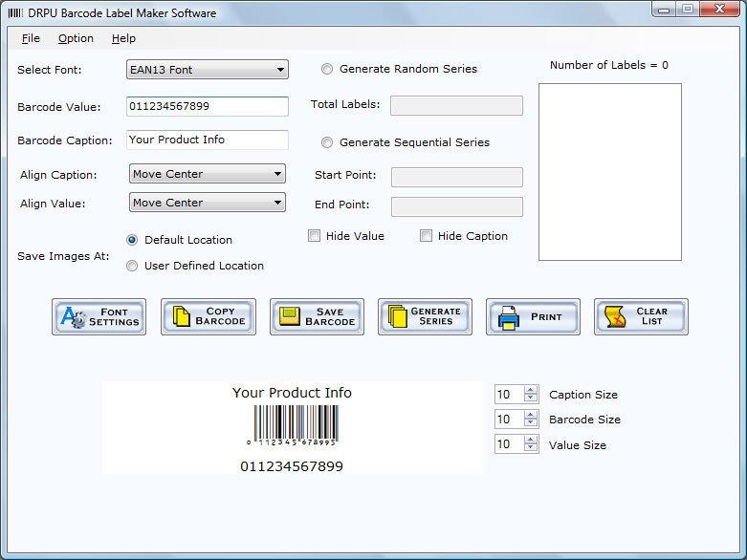Open the Align Value dropdown
The width and height of the screenshot is (747, 560).
tap(208, 203)
